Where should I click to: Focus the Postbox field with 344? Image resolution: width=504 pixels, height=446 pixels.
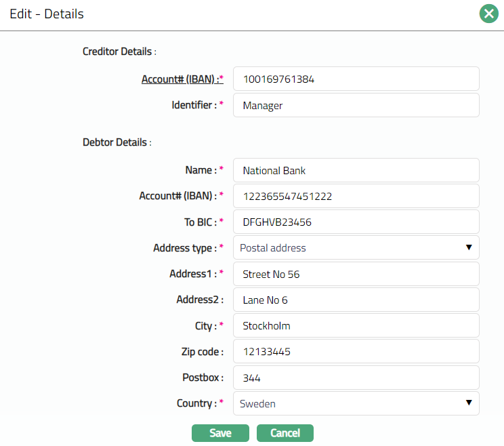[356, 378]
